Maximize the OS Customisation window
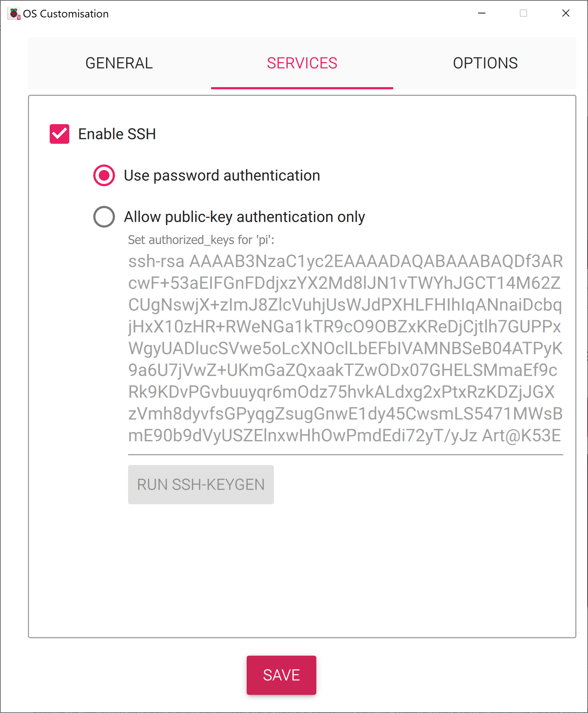Screen dimensions: 588x713 pyautogui.click(x=523, y=13)
